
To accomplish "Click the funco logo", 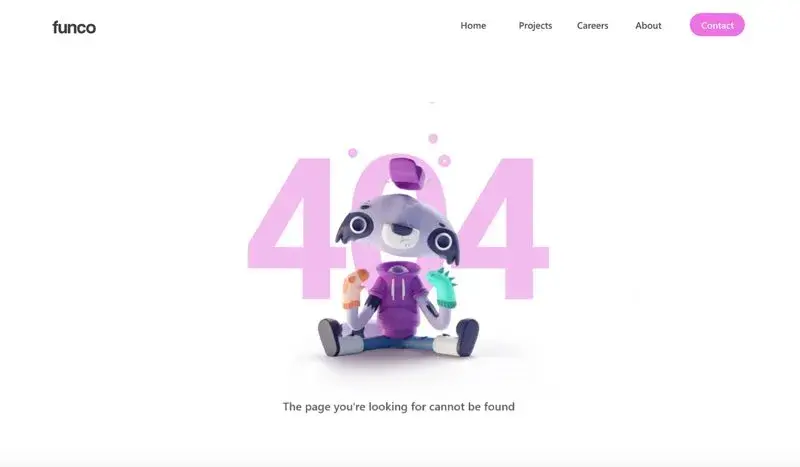I will [x=74, y=27].
